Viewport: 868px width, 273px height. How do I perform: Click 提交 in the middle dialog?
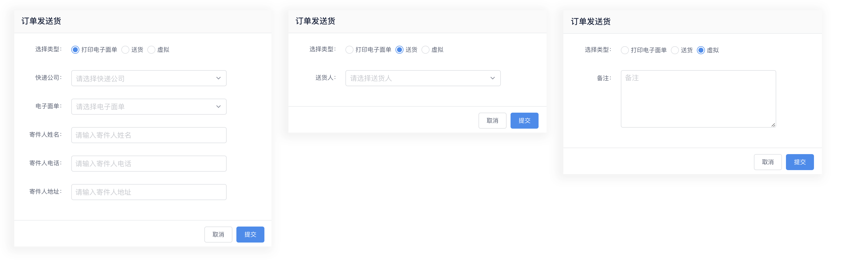[x=524, y=120]
